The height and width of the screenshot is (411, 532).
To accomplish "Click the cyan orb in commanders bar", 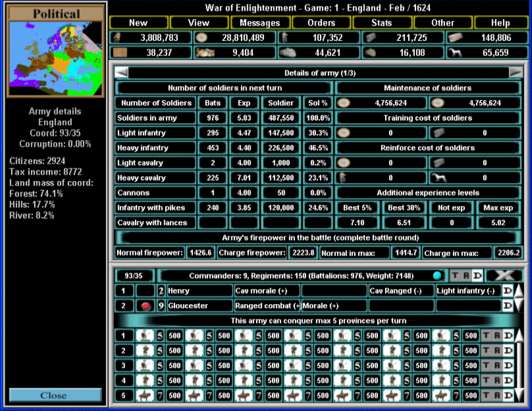I will click(x=437, y=276).
